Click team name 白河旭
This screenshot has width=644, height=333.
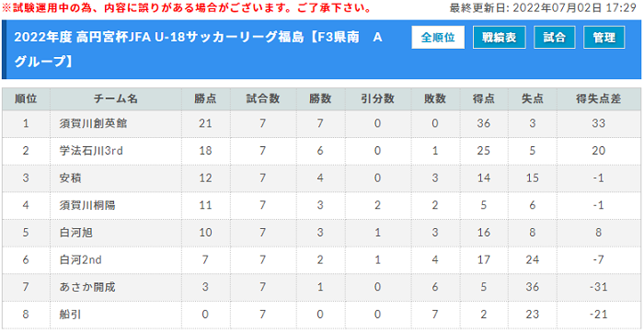[x=76, y=233]
